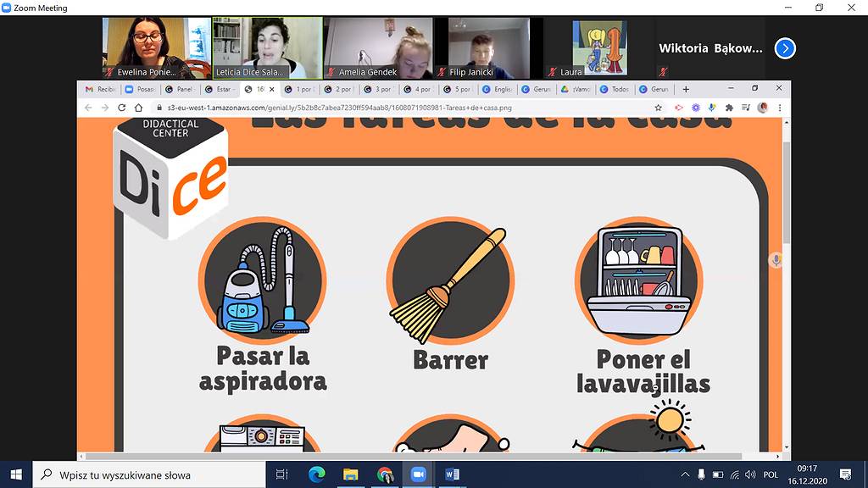Open the Chrome profile avatar
Image resolution: width=868 pixels, height=488 pixels.
pyautogui.click(x=763, y=108)
